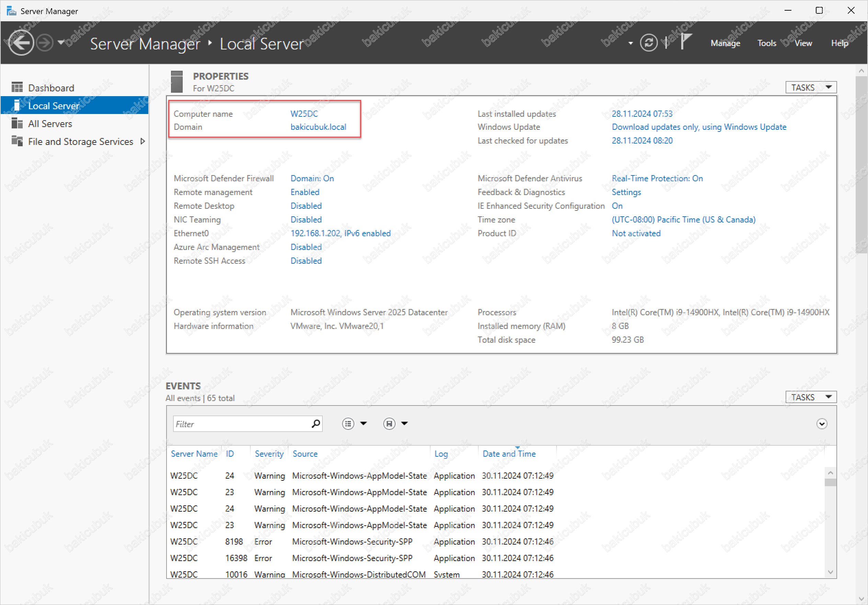The width and height of the screenshot is (868, 605).
Task: Select event 10016 DistributedCOM row
Action: point(495,574)
